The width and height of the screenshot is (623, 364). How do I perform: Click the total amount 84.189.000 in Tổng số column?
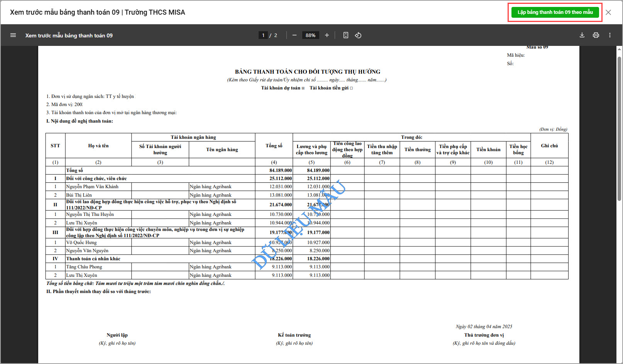click(281, 170)
